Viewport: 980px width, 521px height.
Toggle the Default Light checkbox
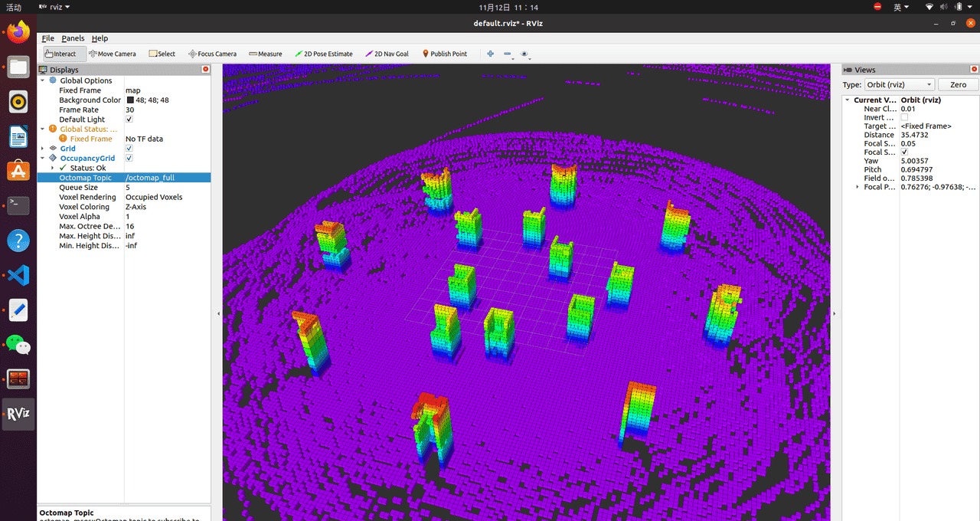[129, 120]
